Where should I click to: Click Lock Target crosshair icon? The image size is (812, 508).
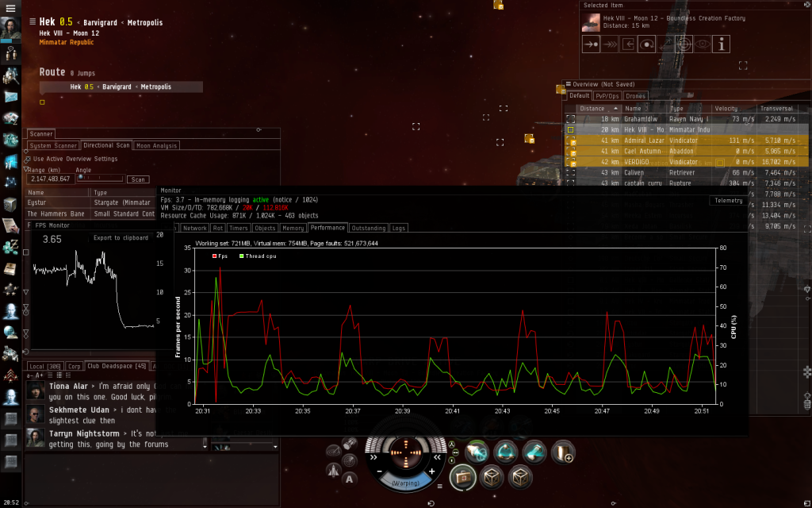tap(684, 44)
